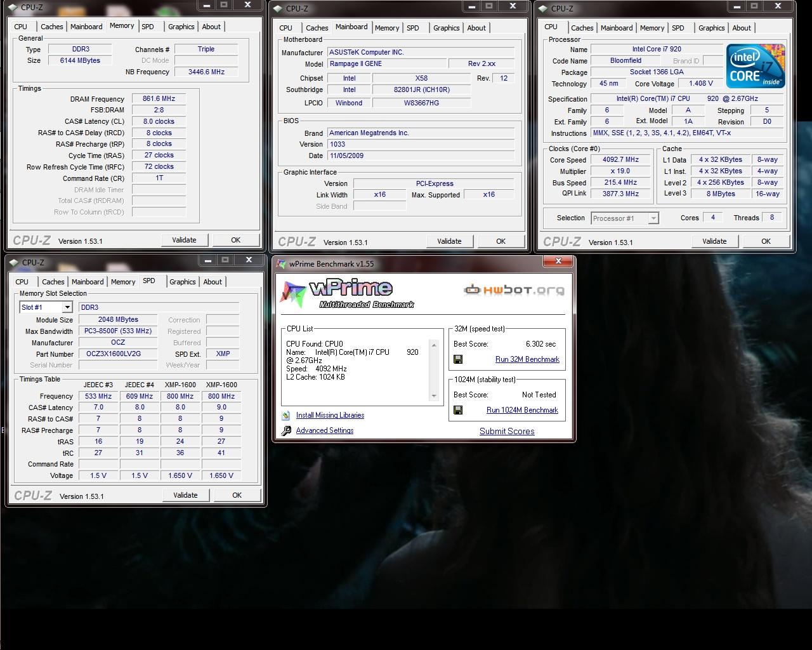This screenshot has width=812, height=650.
Task: Click the Threads value 8 field
Action: (x=771, y=217)
